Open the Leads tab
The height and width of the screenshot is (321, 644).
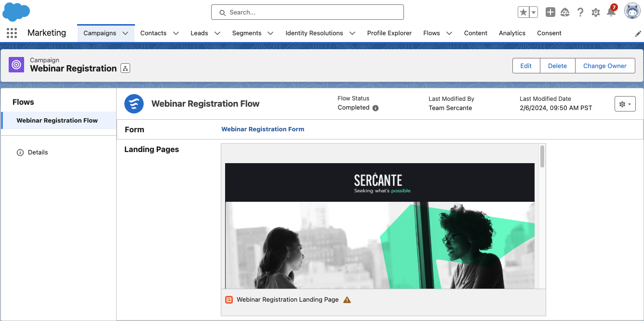pos(199,33)
